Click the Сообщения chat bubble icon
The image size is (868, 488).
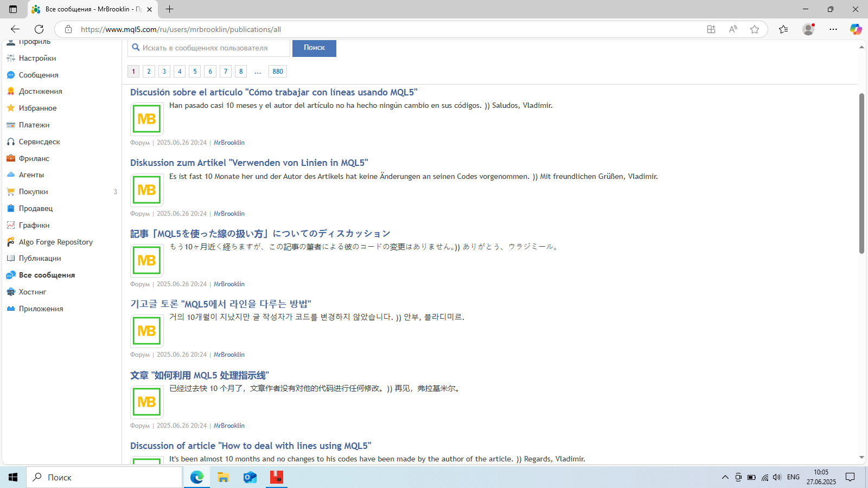pos(11,75)
